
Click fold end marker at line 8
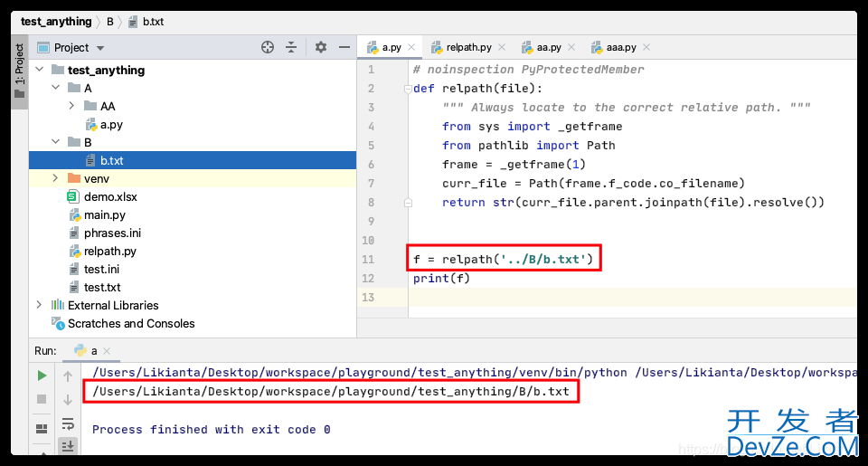(x=408, y=203)
